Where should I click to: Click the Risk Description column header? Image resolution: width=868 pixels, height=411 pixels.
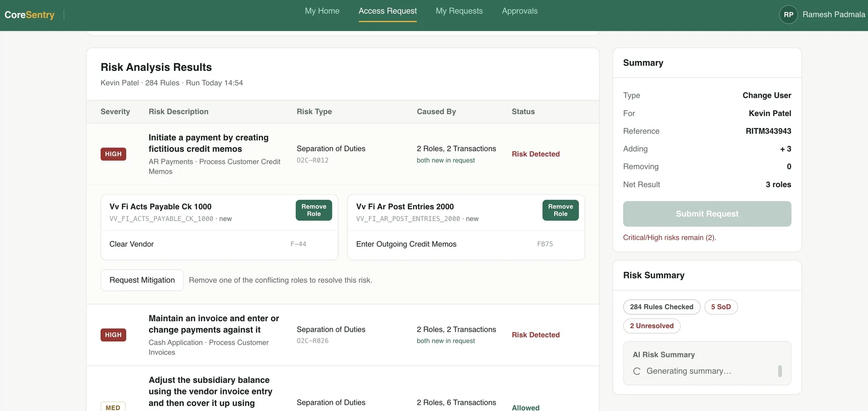[178, 111]
